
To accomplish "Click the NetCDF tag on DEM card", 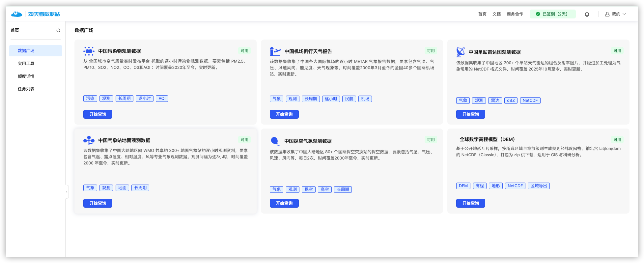I will click(515, 186).
